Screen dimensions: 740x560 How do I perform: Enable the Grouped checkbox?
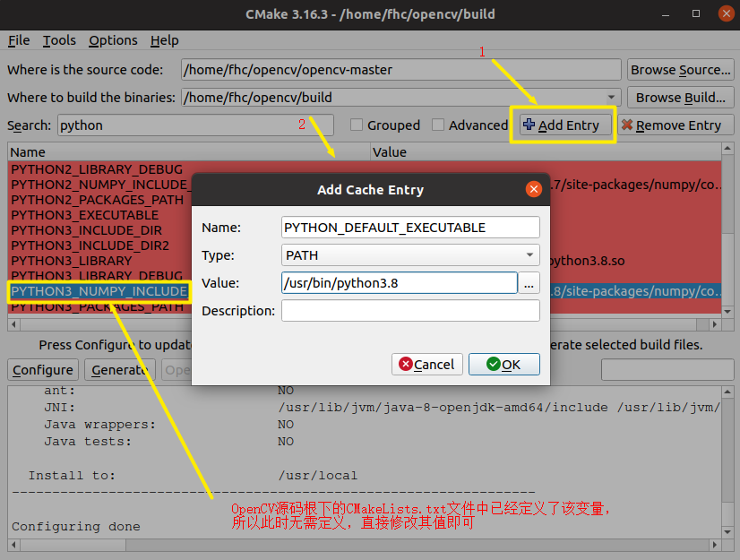[x=357, y=125]
